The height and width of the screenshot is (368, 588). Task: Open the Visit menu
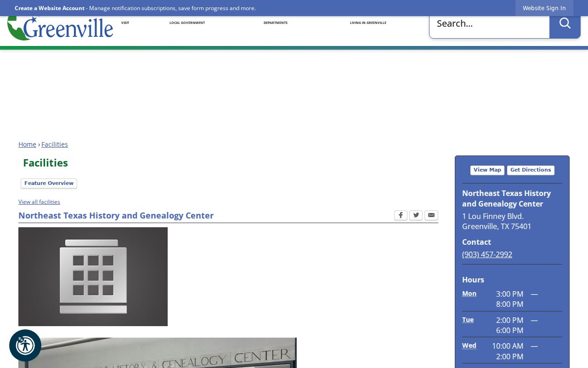pos(125,23)
